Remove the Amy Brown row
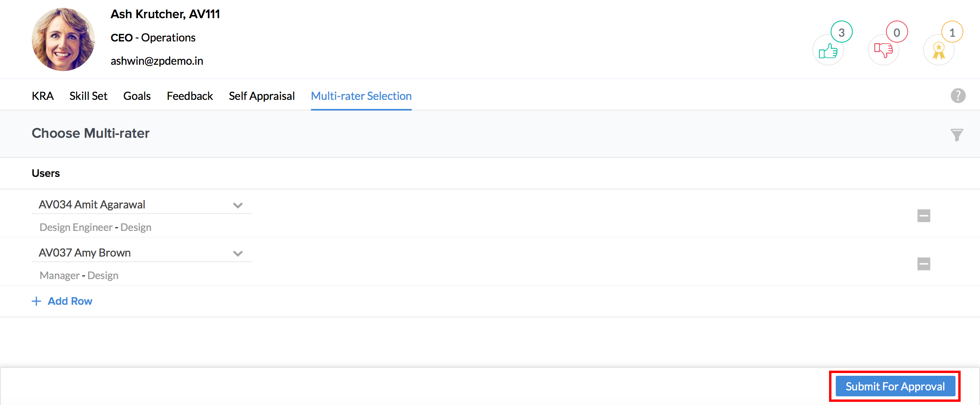The width and height of the screenshot is (980, 405). 923,264
